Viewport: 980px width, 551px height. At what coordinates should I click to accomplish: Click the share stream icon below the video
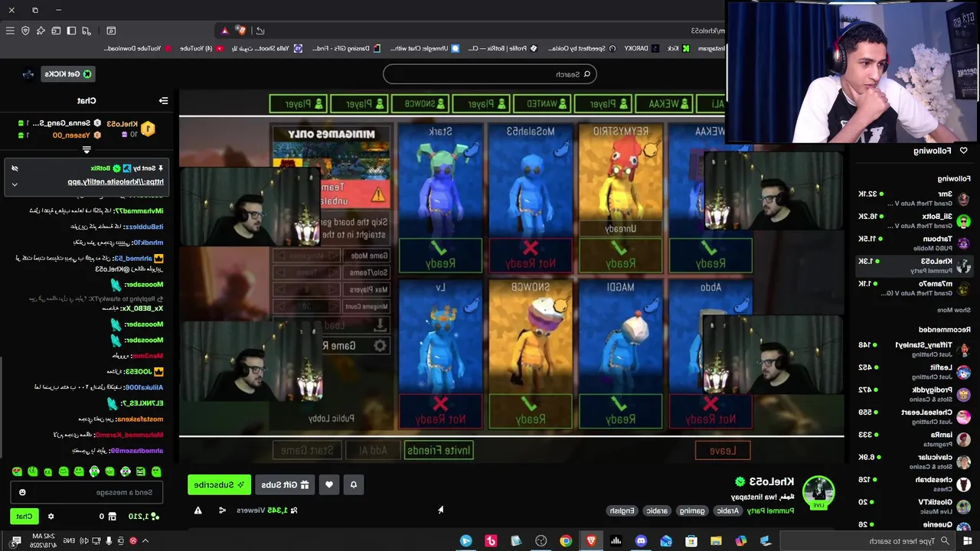(x=222, y=510)
